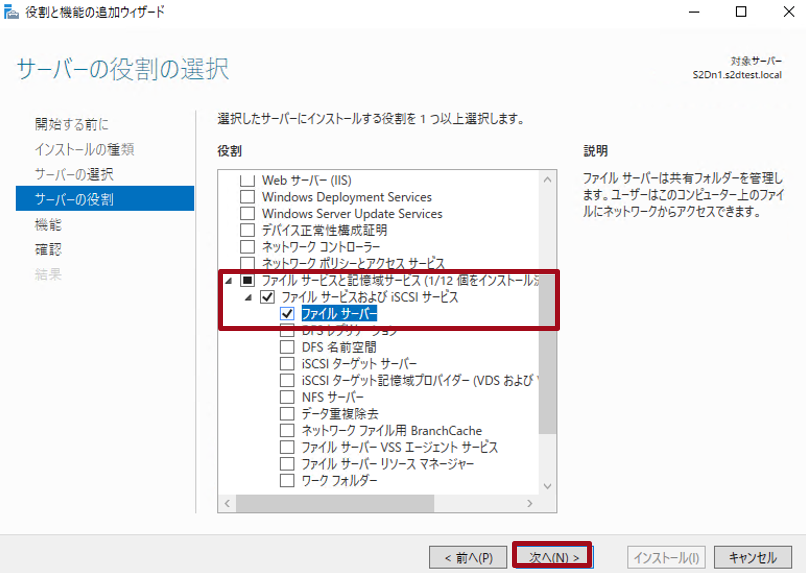The image size is (806, 573).
Task: Go to 開始する前に step
Action: tap(71, 124)
